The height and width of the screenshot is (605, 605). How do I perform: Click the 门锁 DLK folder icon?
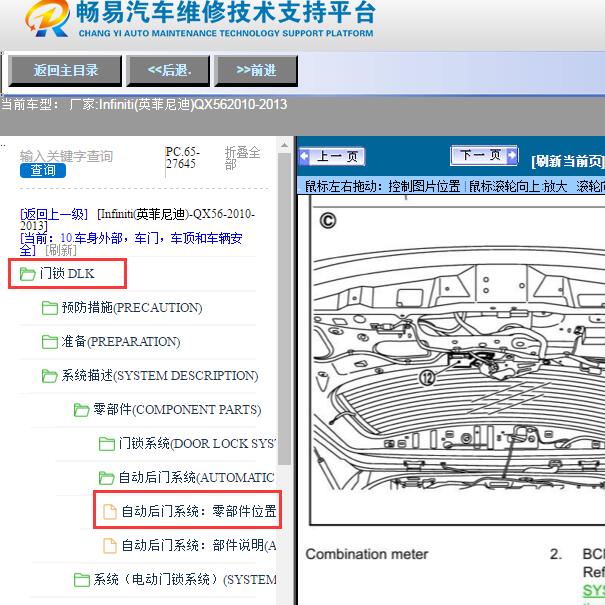(27, 274)
